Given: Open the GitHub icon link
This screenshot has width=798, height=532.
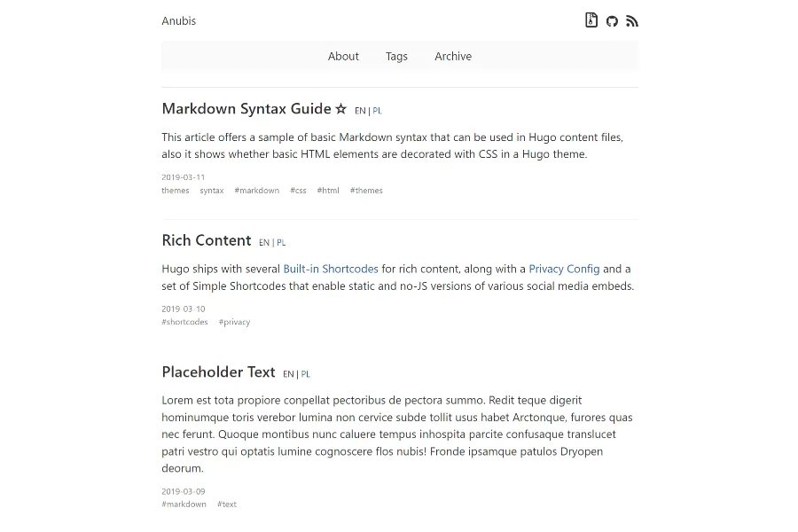Looking at the screenshot, I should point(612,21).
